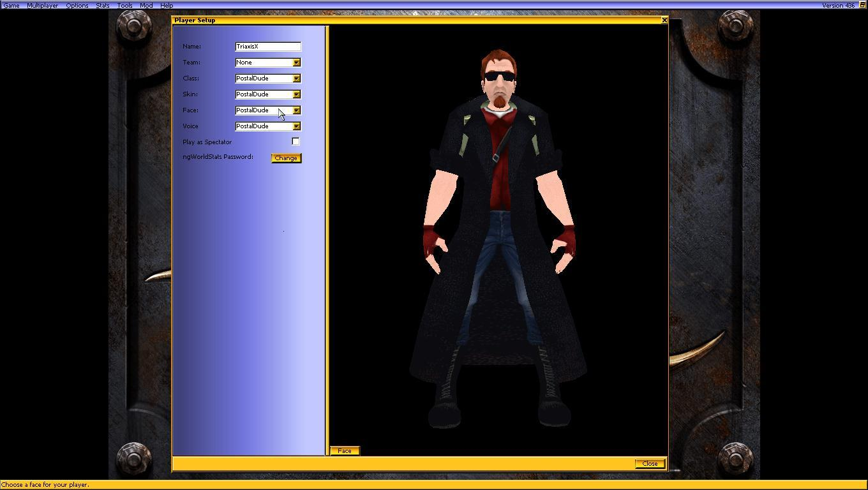This screenshot has height=490, width=868.
Task: Click Change next to ngWorldStats Password
Action: [285, 158]
